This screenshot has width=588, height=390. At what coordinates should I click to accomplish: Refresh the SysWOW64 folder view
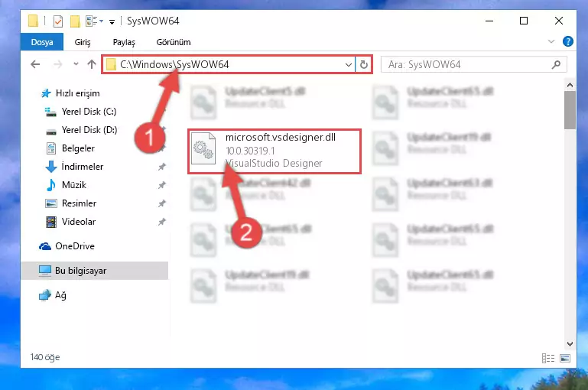tap(363, 64)
